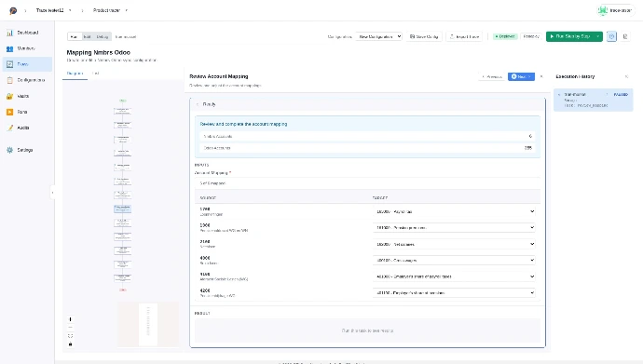Viewport: 643px width, 364px height.
Task: Click the green Deployed status badge
Action: tap(505, 36)
